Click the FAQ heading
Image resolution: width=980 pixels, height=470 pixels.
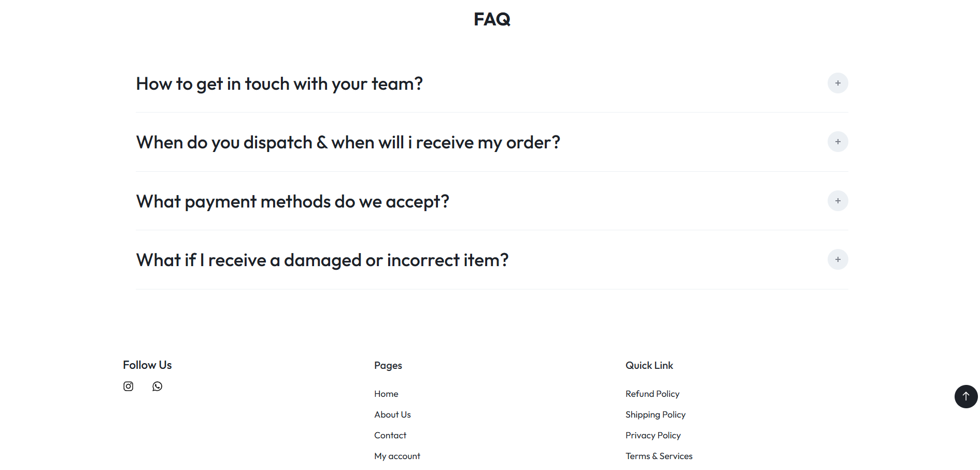[492, 19]
